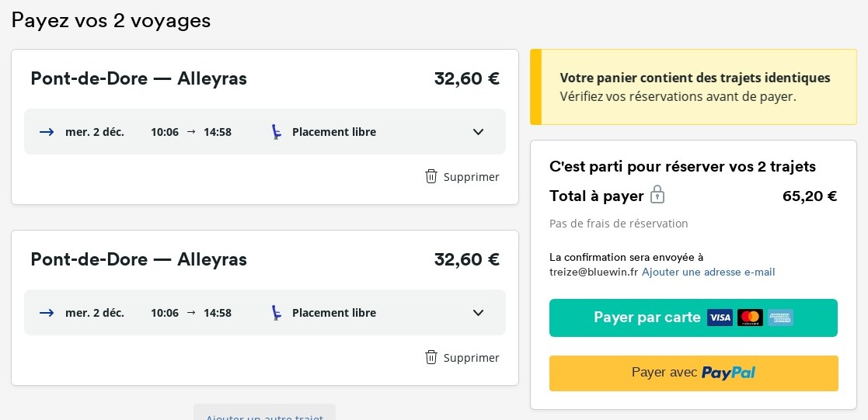Remove second trip via Supprimer
Screen dimensions: 868x420
pyautogui.click(x=462, y=358)
